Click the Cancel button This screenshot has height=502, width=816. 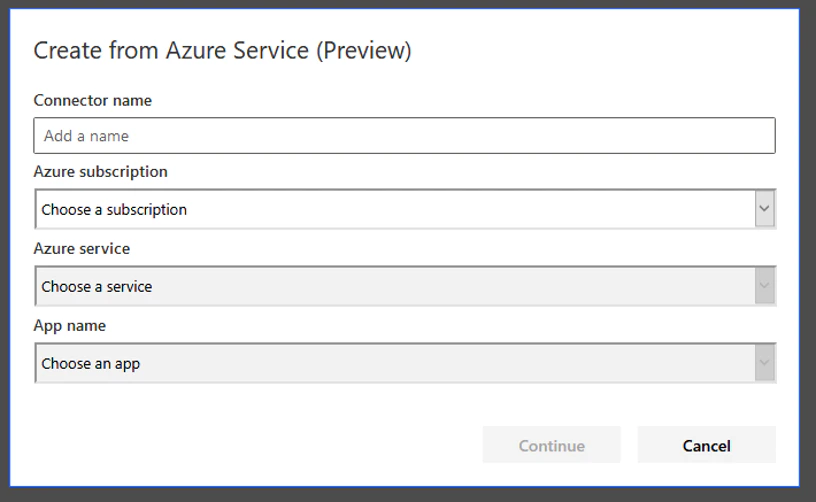[707, 445]
